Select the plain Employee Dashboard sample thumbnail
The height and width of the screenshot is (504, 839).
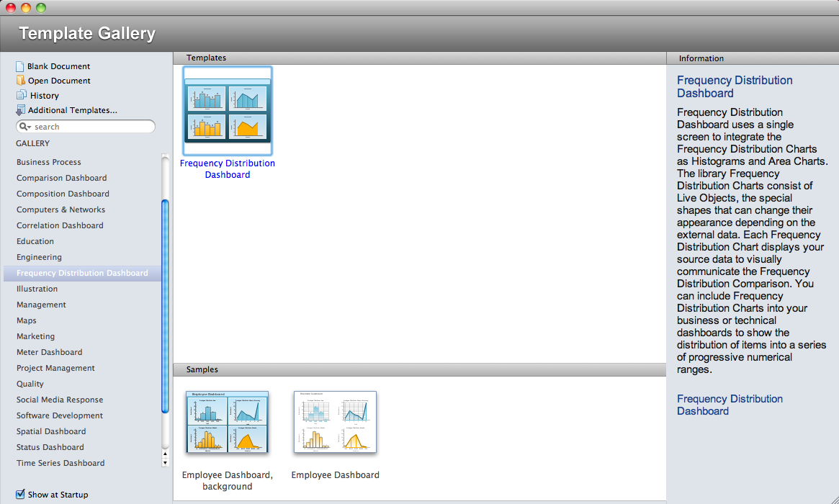[x=335, y=423]
